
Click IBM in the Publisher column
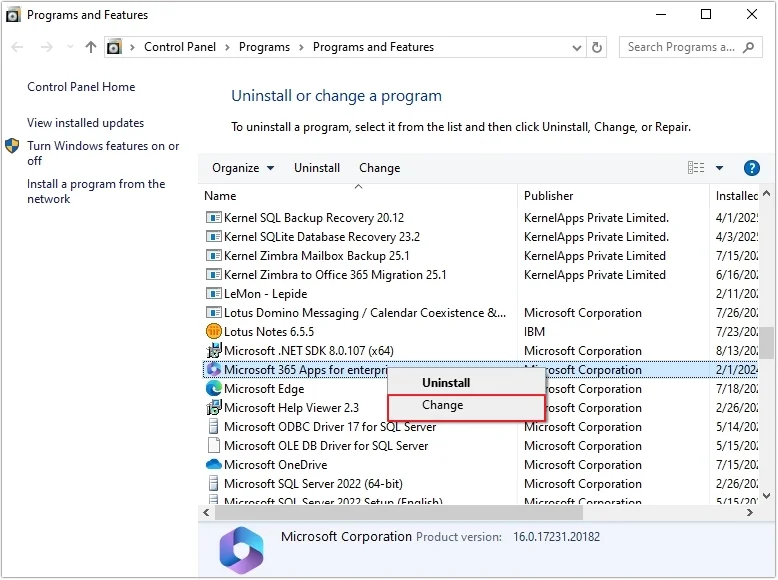(534, 332)
